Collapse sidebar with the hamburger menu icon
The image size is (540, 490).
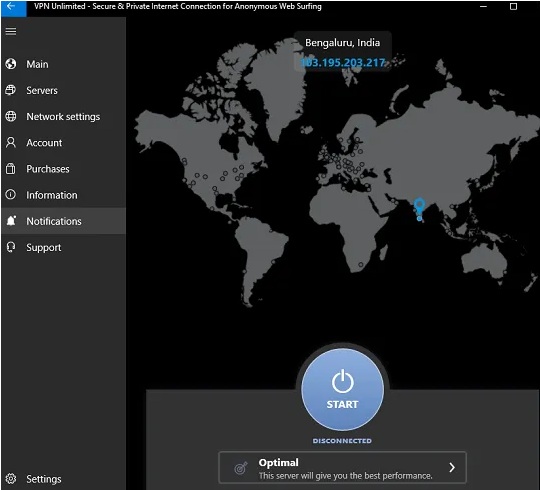point(11,31)
